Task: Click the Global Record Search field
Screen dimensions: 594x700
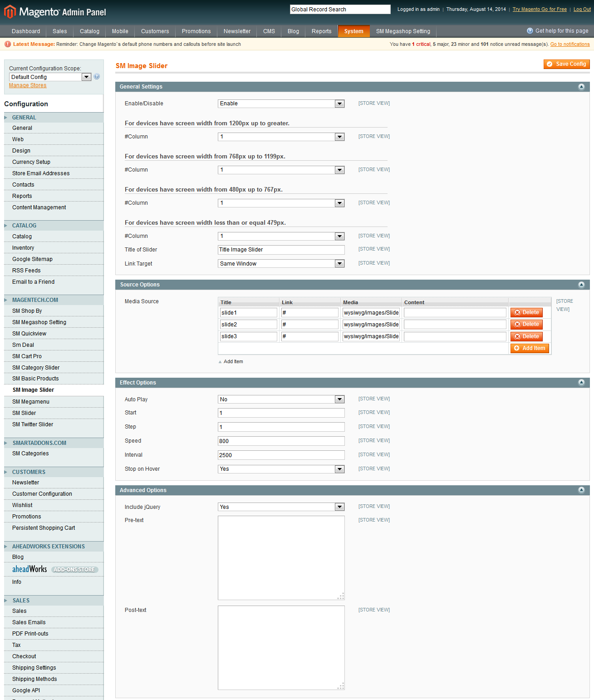Action: 340,9
